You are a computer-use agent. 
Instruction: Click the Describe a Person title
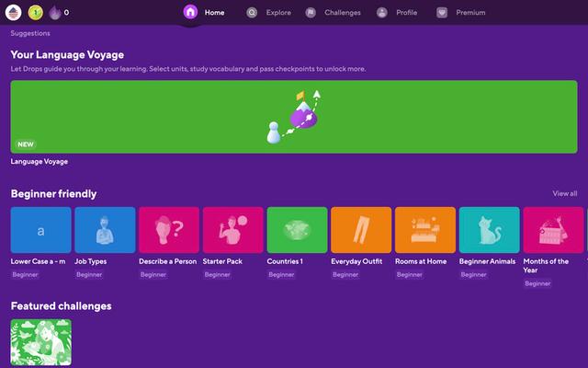[167, 261]
